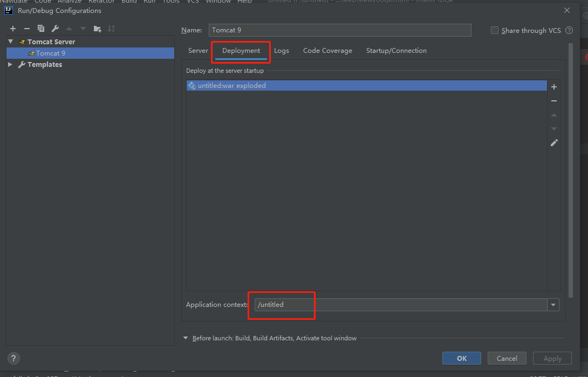
Task: Switch to the Server tab
Action: (x=198, y=51)
